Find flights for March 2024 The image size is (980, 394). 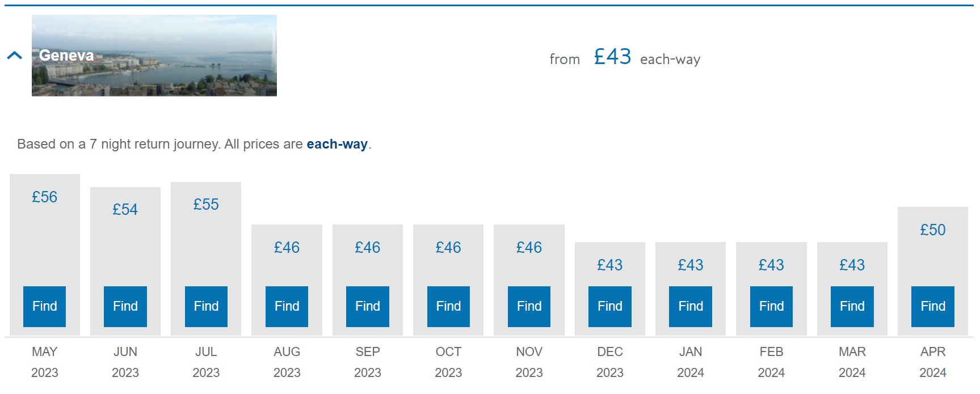point(852,307)
